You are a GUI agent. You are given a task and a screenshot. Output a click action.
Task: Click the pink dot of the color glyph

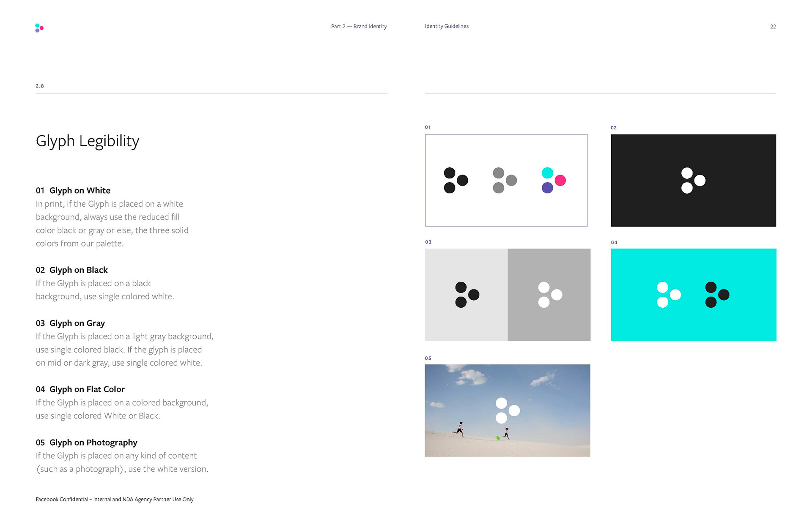(x=560, y=180)
